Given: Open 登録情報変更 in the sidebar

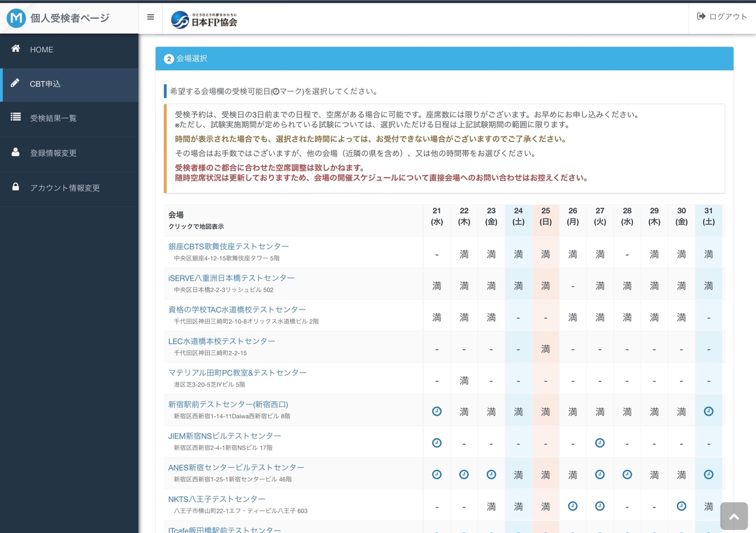Looking at the screenshot, I should [69, 153].
